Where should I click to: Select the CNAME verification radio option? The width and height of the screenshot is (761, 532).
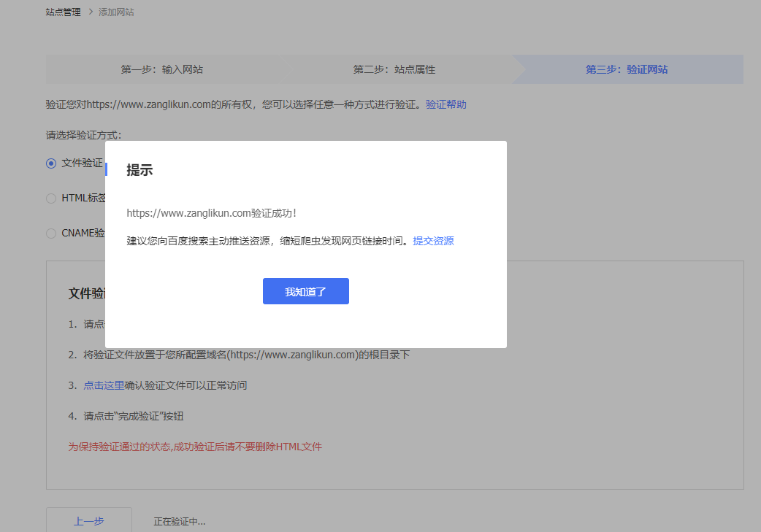51,233
